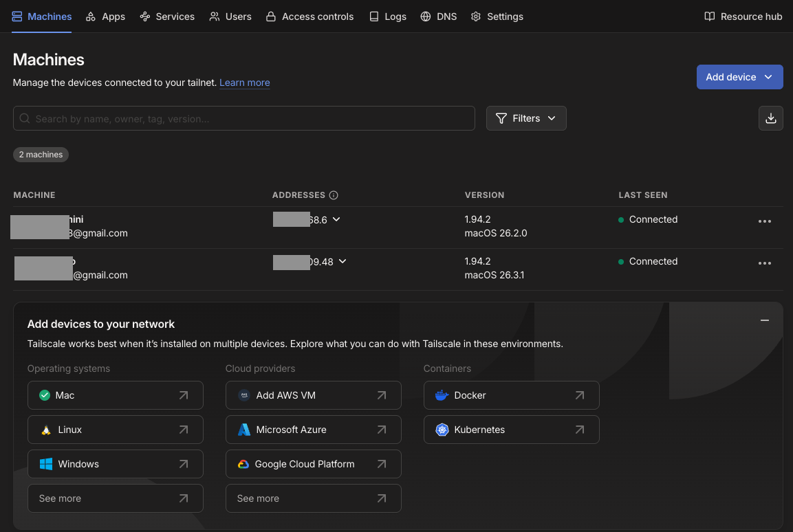
Task: Click the Mac row external arrow icon
Action: point(184,395)
